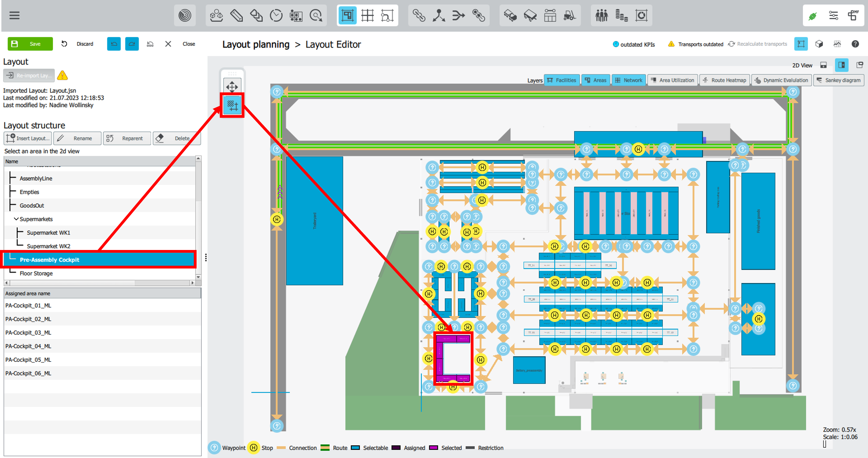Select the Empties tree row
This screenshot has width=868, height=458.
click(x=99, y=192)
